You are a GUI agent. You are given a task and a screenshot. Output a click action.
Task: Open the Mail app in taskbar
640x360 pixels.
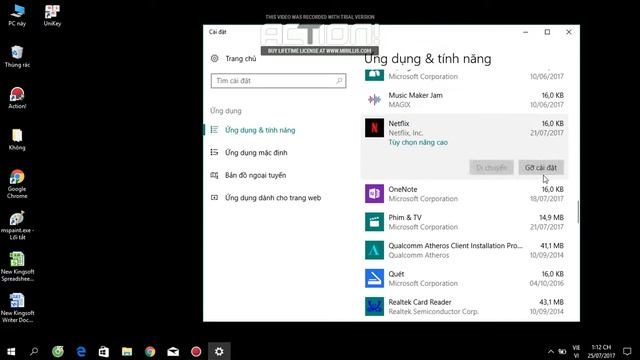tap(173, 351)
